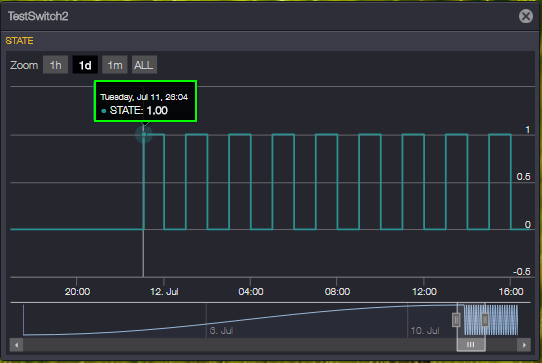Click the navigator scrollbar right arrow
The height and width of the screenshot is (363, 542).
point(524,345)
